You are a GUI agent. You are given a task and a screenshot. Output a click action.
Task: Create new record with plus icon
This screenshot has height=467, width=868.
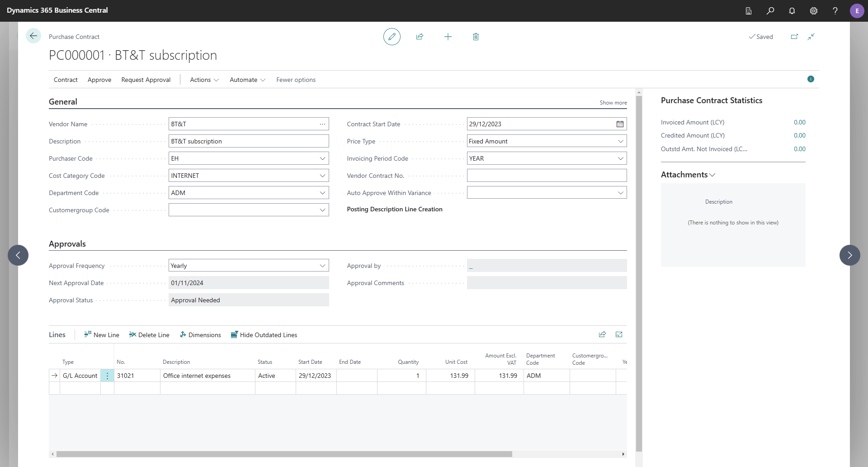(448, 37)
